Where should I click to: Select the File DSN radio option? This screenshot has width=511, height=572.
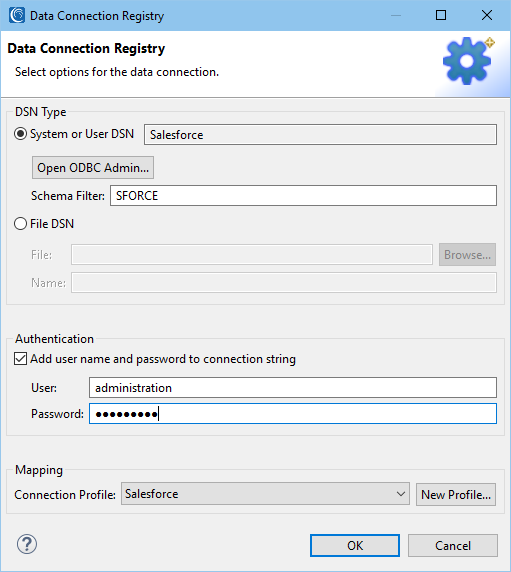(x=20, y=224)
